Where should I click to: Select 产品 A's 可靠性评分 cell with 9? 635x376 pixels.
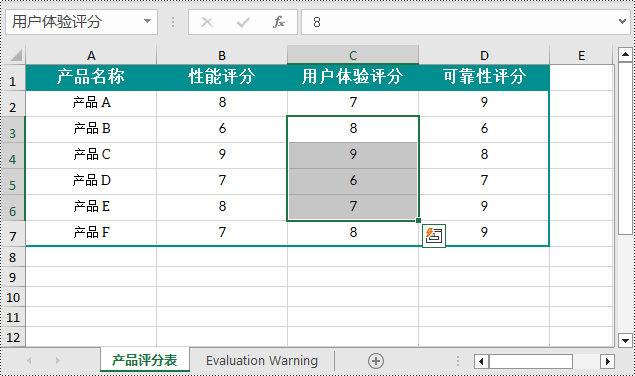484,103
